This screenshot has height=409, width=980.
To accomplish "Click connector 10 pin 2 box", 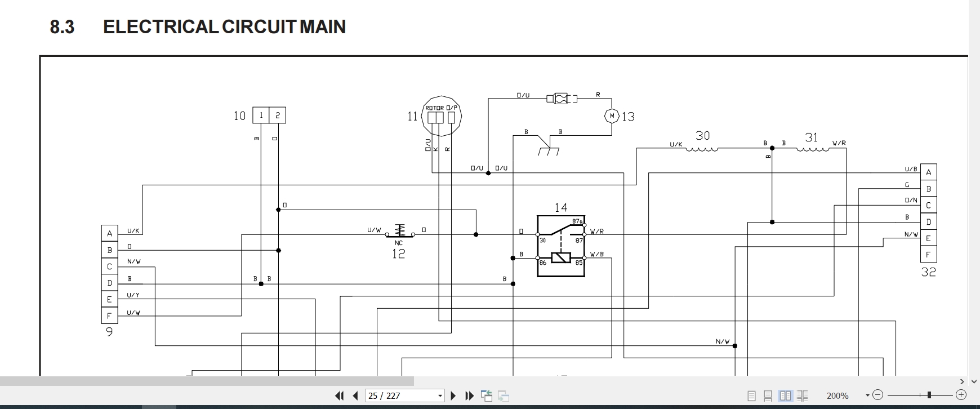I will point(278,115).
